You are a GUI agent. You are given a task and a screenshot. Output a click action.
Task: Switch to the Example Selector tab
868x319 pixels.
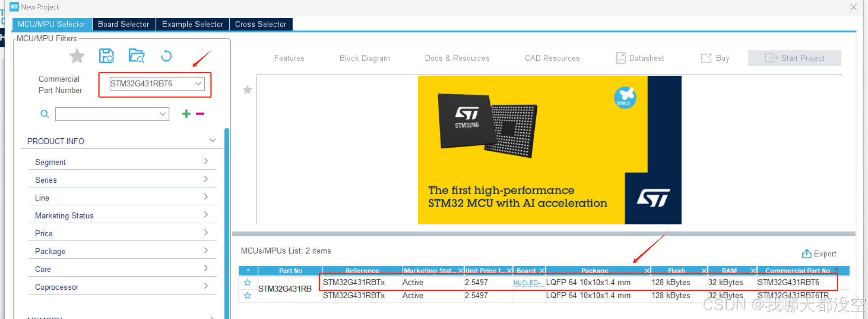[193, 24]
